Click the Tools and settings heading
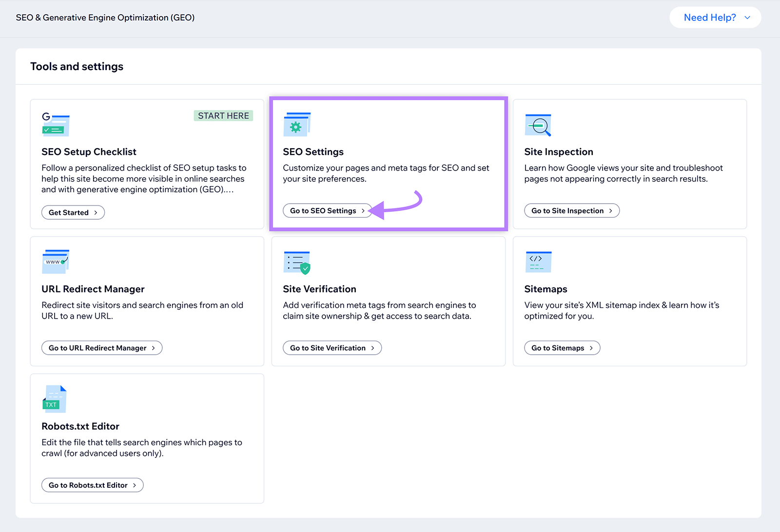The height and width of the screenshot is (532, 780). pos(77,66)
